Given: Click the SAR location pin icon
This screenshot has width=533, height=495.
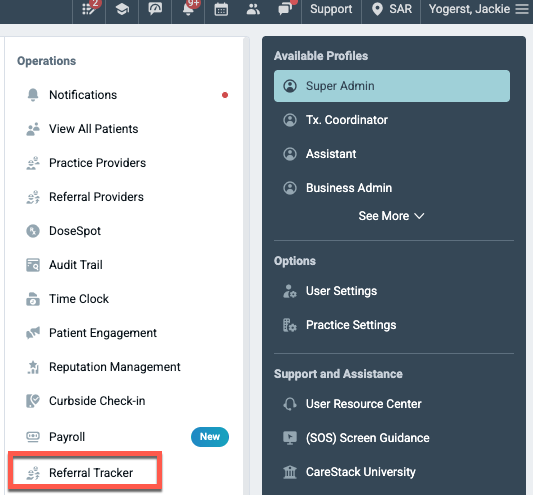Looking at the screenshot, I should [x=377, y=9].
